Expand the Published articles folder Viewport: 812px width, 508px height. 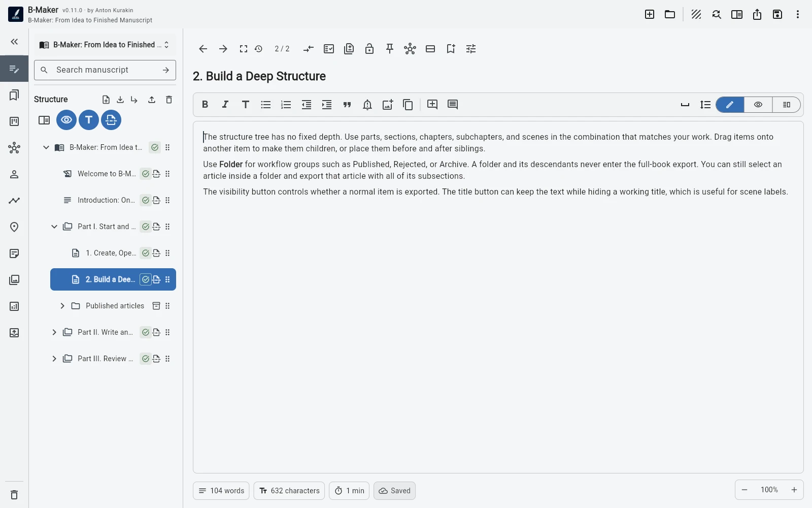click(62, 306)
